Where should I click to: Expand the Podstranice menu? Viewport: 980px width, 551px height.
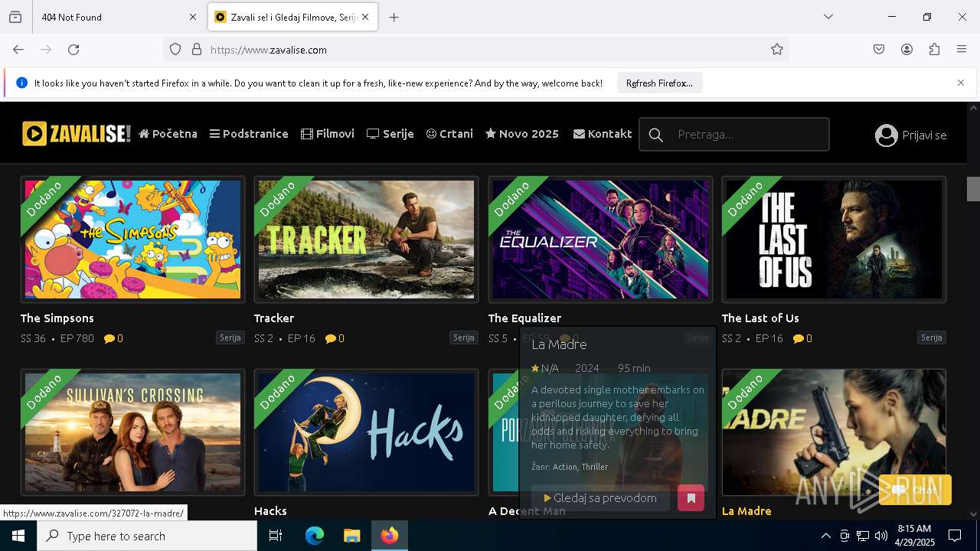click(x=249, y=134)
